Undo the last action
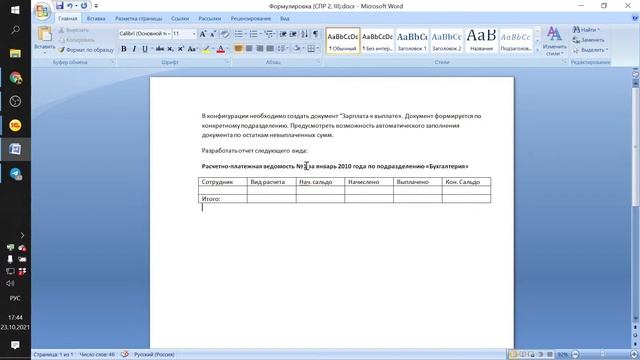640x360 pixels. (x=70, y=6)
